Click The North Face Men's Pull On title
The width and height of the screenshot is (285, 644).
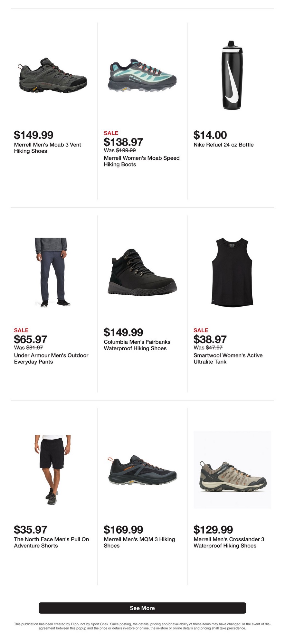point(51,543)
